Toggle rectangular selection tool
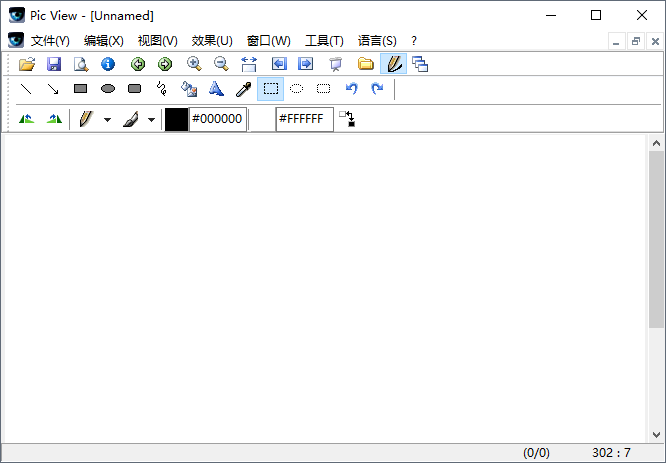 271,89
